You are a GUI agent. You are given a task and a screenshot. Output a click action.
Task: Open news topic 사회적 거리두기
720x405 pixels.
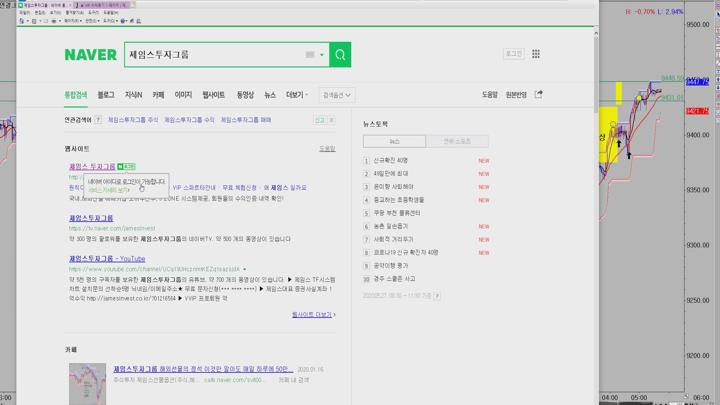393,240
